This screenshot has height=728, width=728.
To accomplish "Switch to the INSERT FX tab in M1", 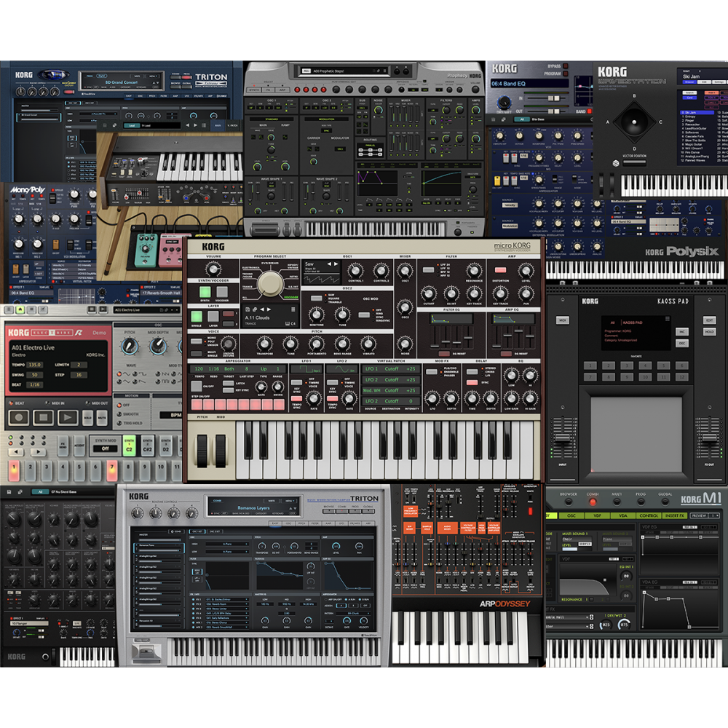I will tap(675, 515).
